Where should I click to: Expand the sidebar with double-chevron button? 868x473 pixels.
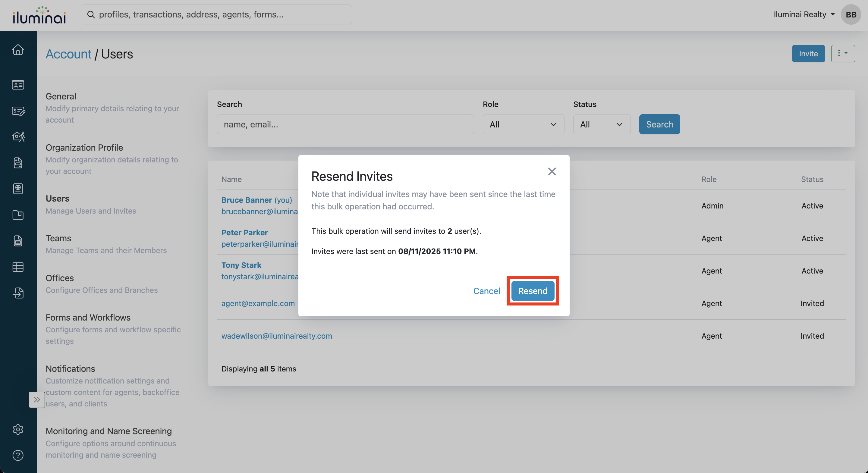(37, 399)
